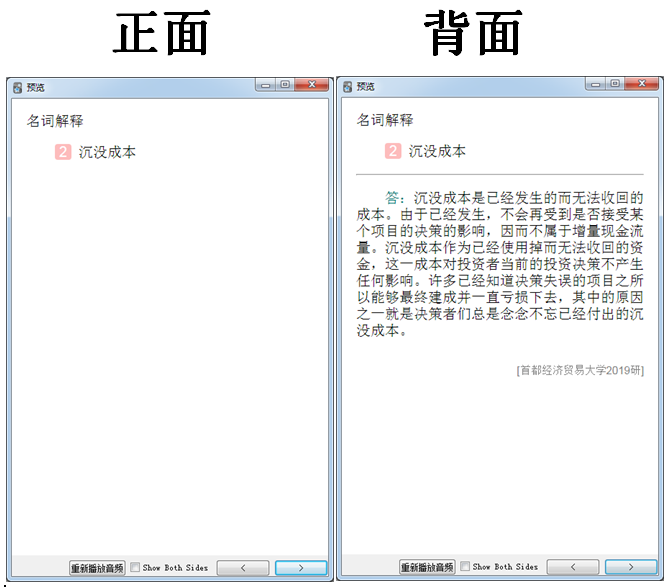The height and width of the screenshot is (587, 670).
Task: Enable Show Both Sides in left window
Action: (135, 567)
